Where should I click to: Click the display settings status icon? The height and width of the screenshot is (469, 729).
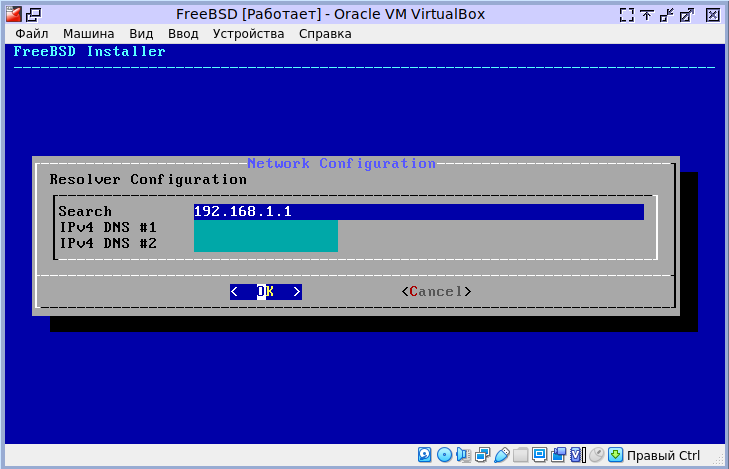pos(539,455)
